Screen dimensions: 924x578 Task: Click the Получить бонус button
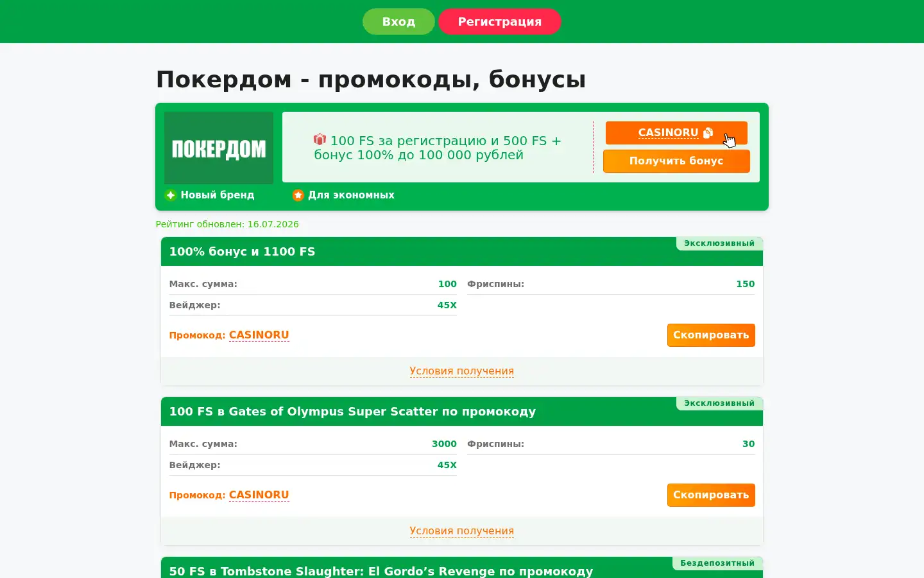(676, 161)
